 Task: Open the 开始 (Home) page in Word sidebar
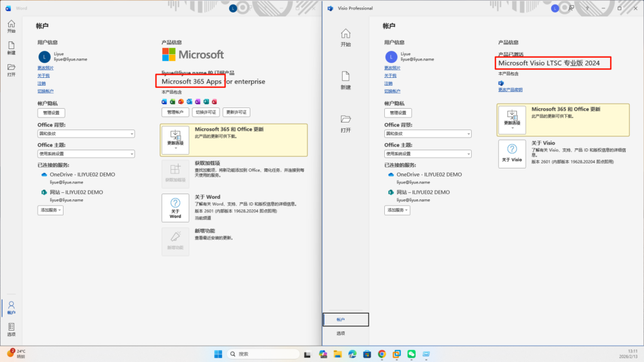click(11, 26)
